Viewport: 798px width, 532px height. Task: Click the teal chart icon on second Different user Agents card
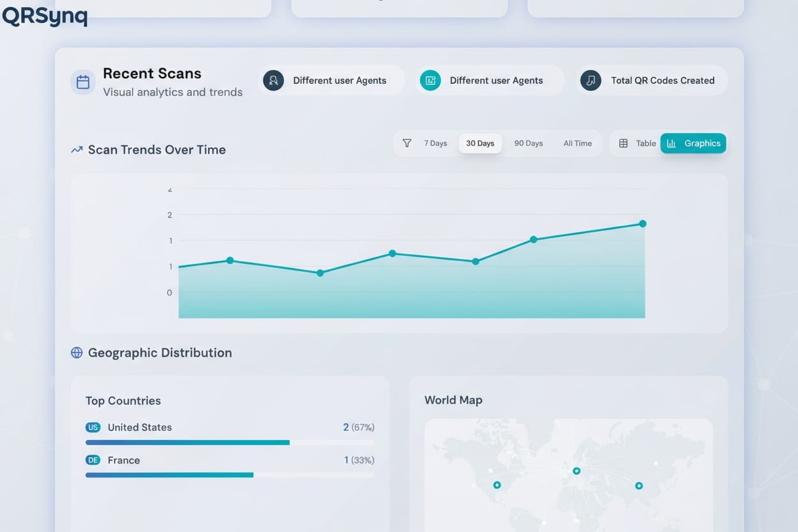click(430, 80)
